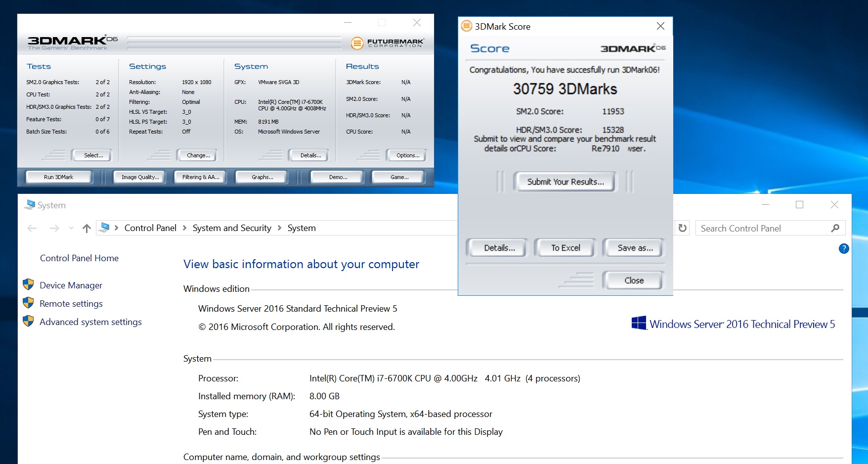Image resolution: width=868 pixels, height=464 pixels.
Task: Click the '30759 3DMarks' score text
Action: pyautogui.click(x=565, y=89)
